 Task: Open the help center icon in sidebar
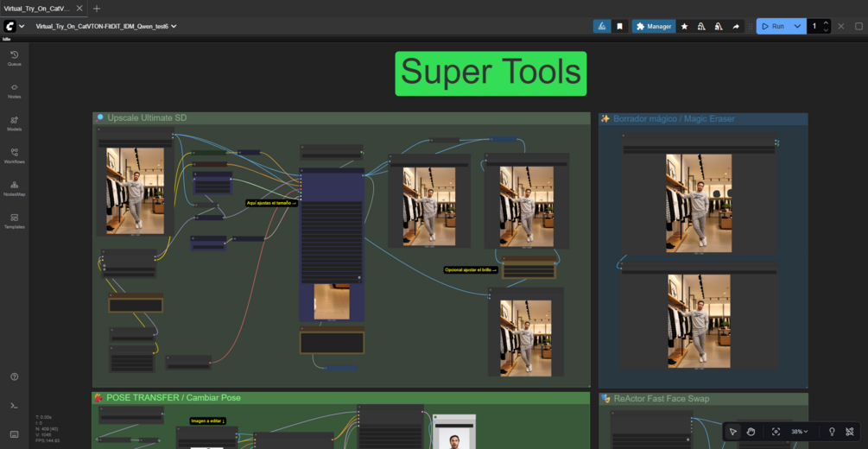(x=15, y=376)
